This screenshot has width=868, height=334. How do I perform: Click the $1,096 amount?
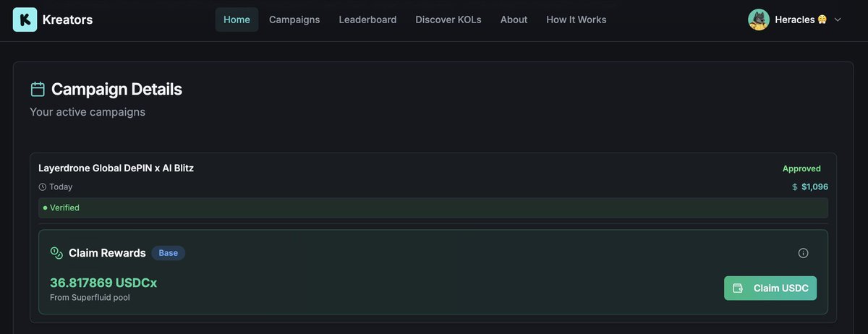pos(814,187)
